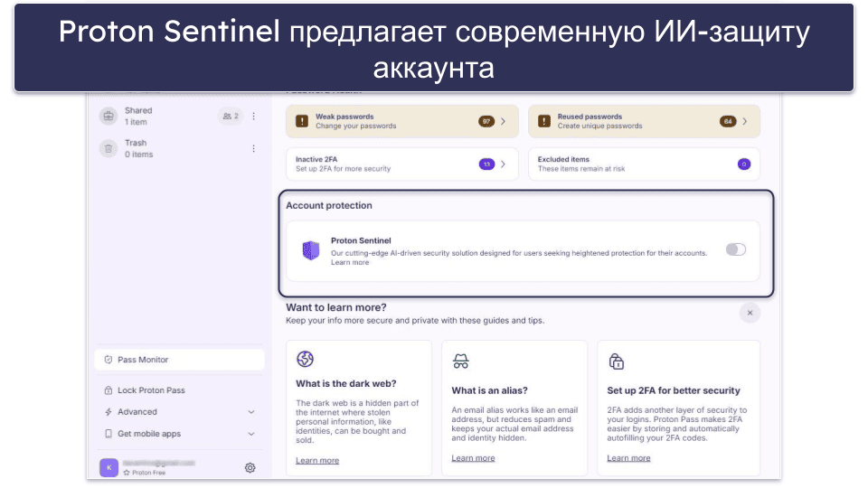Open the Excluded items card
This screenshot has width=868, height=488.
point(644,164)
